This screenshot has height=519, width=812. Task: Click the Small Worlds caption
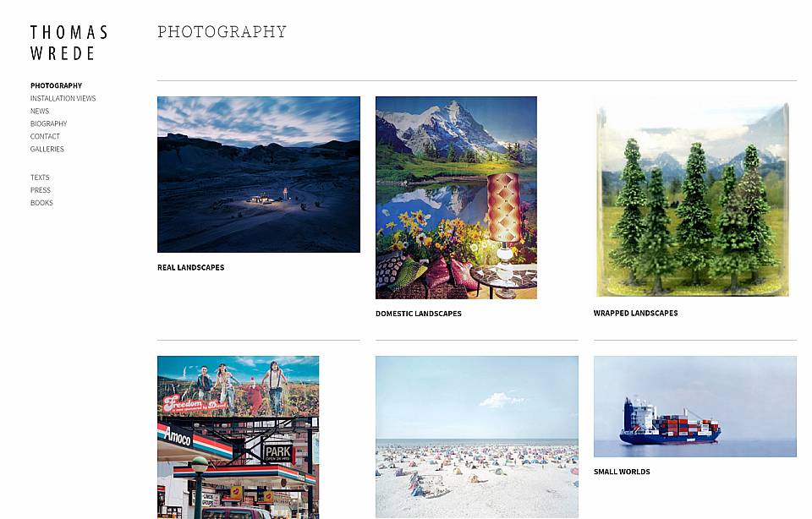[622, 472]
